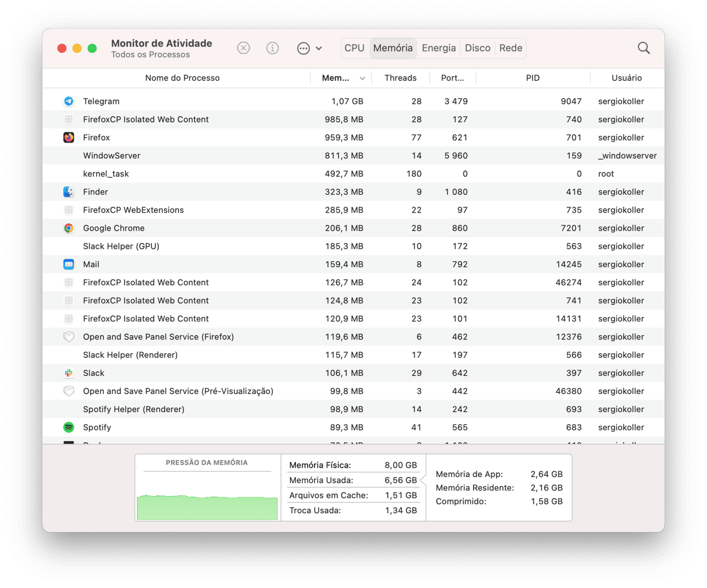Click PID 7201 for Google Chrome

[571, 228]
